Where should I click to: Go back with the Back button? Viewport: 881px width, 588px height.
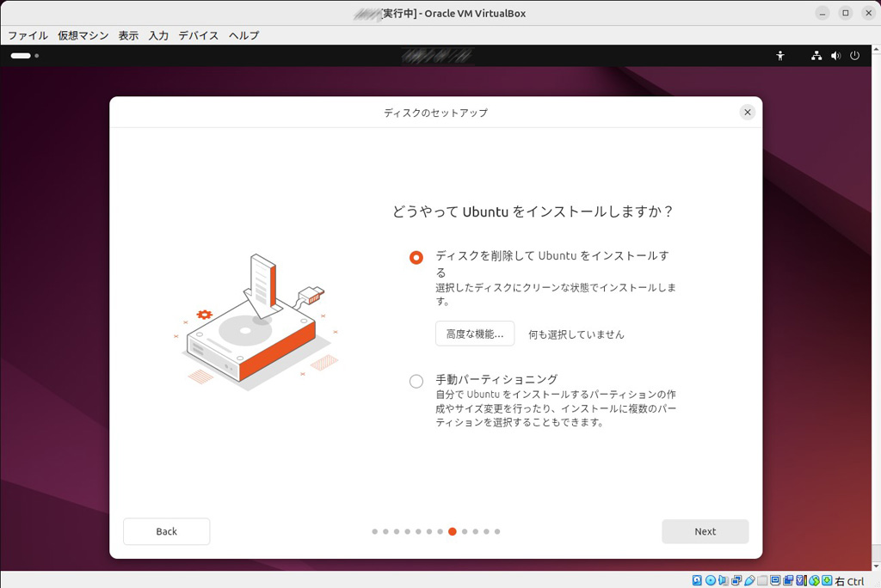click(x=166, y=531)
